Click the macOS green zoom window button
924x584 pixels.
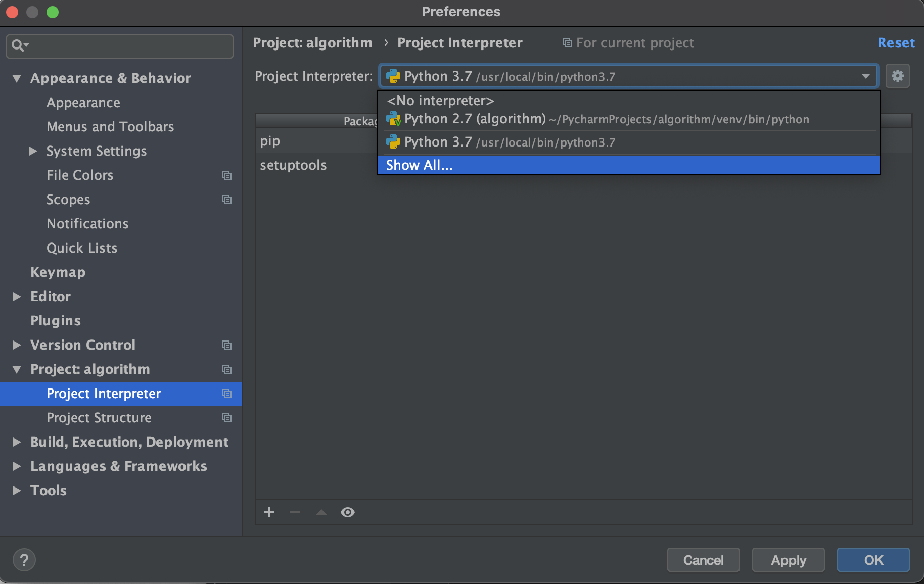click(x=53, y=12)
